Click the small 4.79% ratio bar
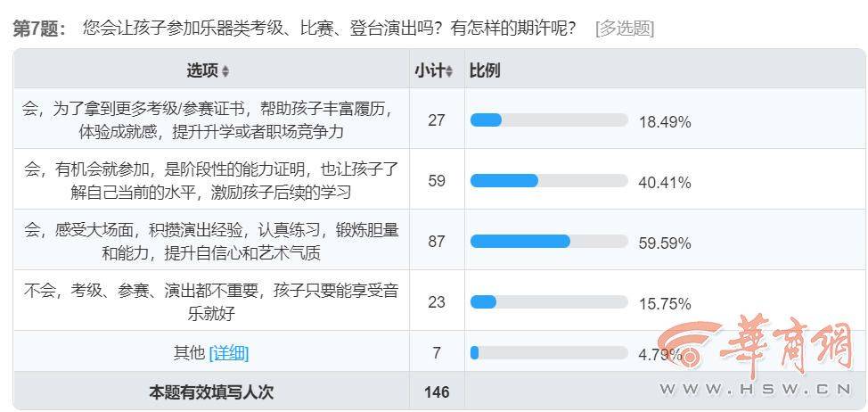This screenshot has height=412, width=868. click(x=548, y=353)
